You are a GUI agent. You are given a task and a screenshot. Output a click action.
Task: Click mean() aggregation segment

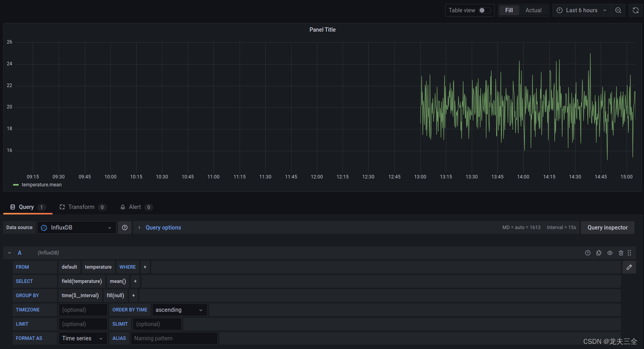tap(118, 281)
